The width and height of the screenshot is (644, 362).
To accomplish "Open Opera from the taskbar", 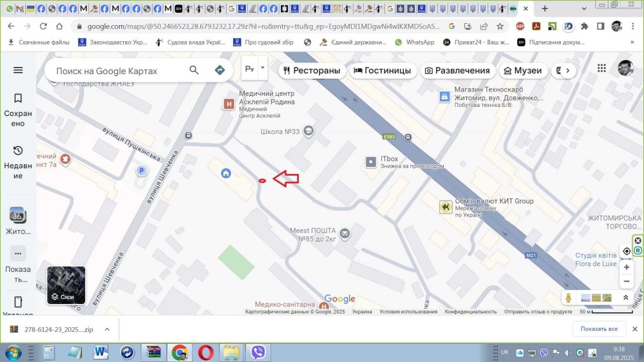I will tap(206, 352).
